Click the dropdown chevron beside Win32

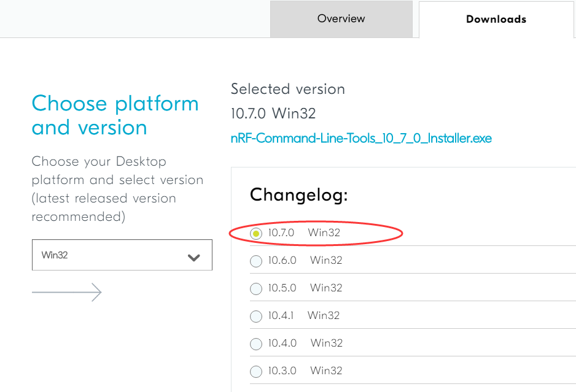(x=195, y=255)
